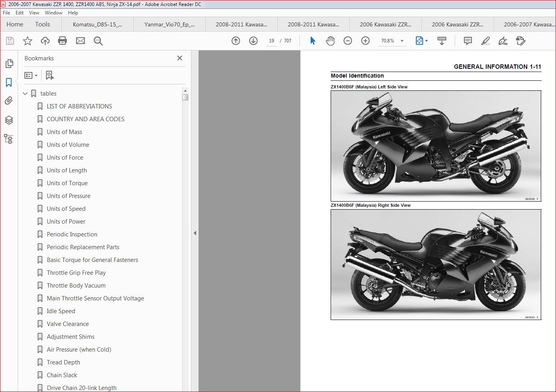The height and width of the screenshot is (392, 556).
Task: Open Throttle Grip Free Play bookmark
Action: pos(76,273)
